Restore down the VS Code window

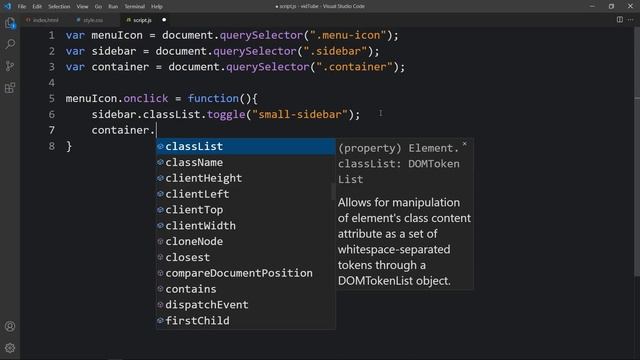click(611, 6)
